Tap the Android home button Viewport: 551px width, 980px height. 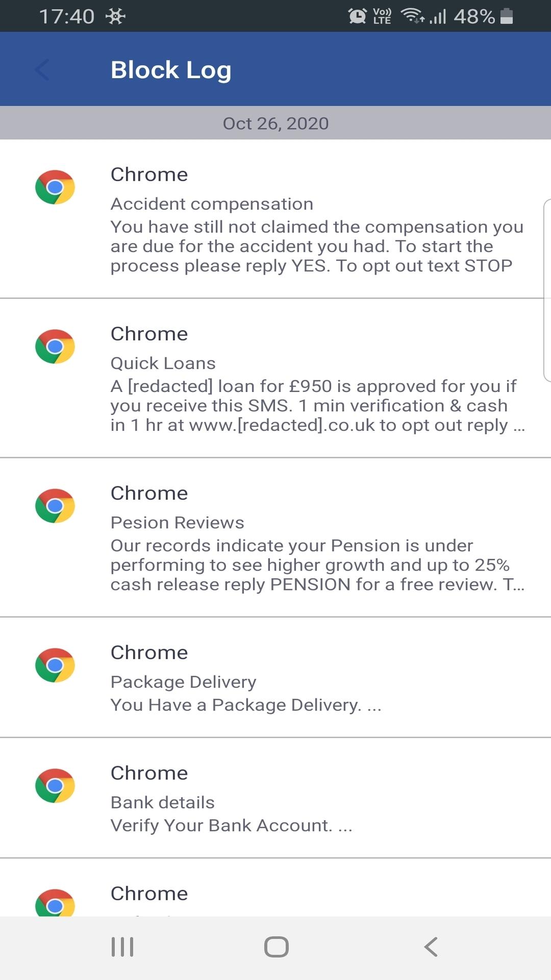(x=276, y=947)
